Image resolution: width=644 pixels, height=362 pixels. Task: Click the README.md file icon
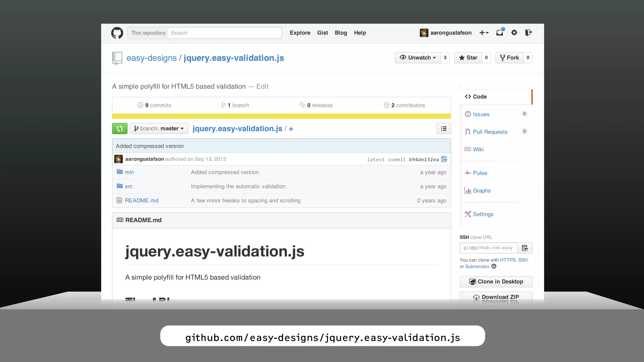coord(119,200)
